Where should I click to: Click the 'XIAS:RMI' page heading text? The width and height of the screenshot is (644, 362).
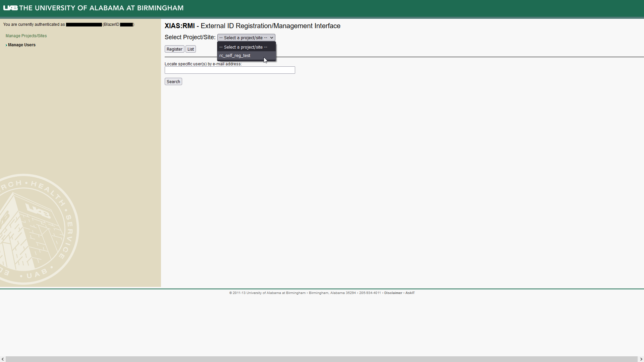[179, 26]
